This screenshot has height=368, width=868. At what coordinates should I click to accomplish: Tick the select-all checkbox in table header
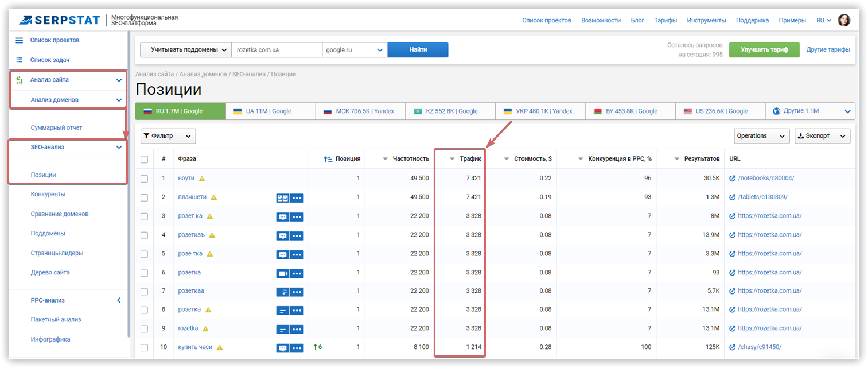coord(145,160)
